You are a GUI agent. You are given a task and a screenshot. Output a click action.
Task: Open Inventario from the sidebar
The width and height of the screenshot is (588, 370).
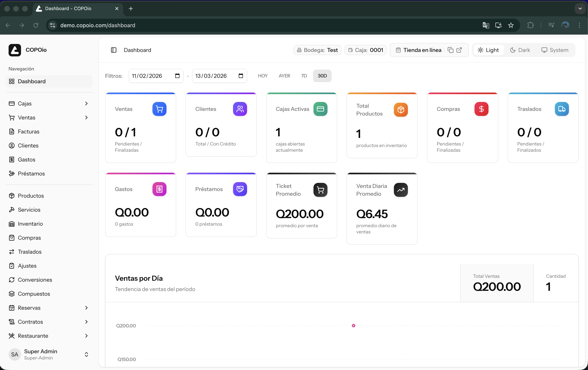click(x=30, y=224)
